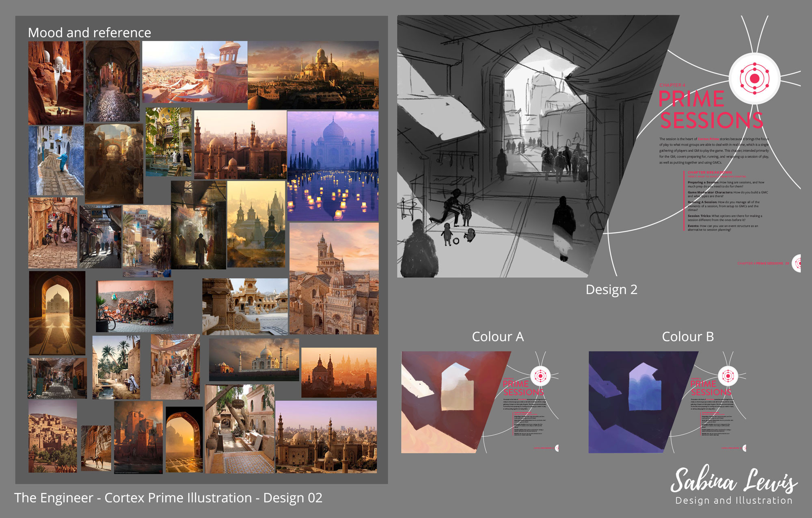Select the blue alley reference photo
Image resolution: width=812 pixels, height=518 pixels.
tap(56, 161)
